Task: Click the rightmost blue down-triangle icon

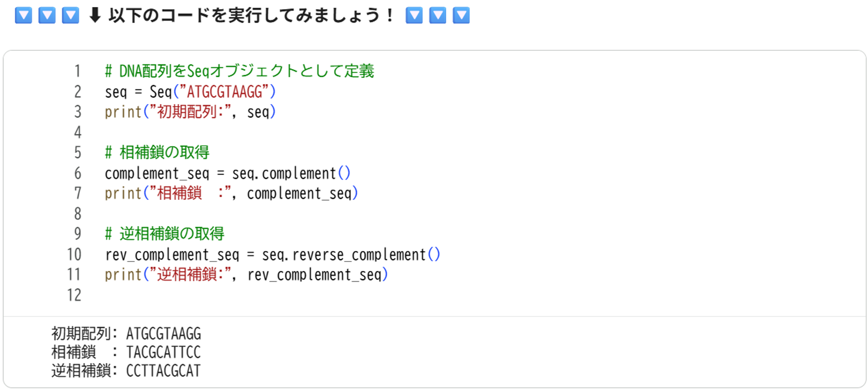Action: pos(461,15)
